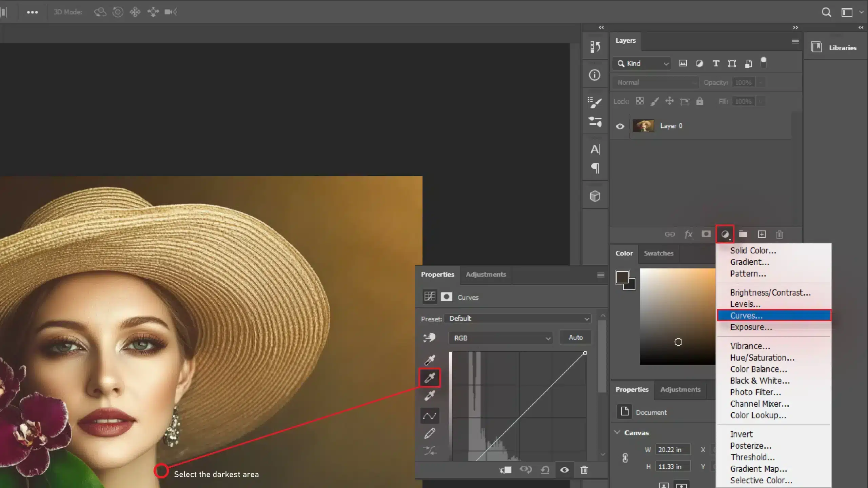
Task: Toggle adjustment layer filter
Action: click(699, 63)
